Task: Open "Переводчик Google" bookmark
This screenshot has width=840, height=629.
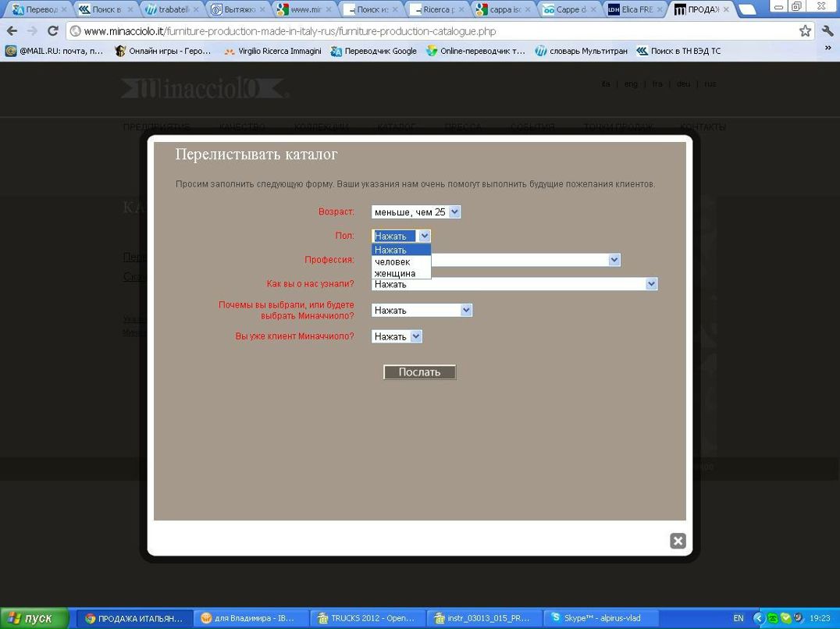Action: click(373, 51)
